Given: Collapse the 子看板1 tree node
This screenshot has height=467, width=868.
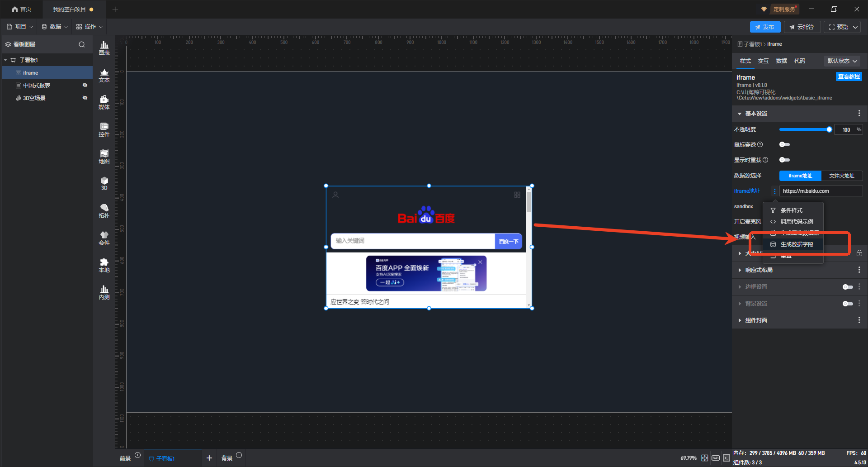Looking at the screenshot, I should (x=5, y=60).
